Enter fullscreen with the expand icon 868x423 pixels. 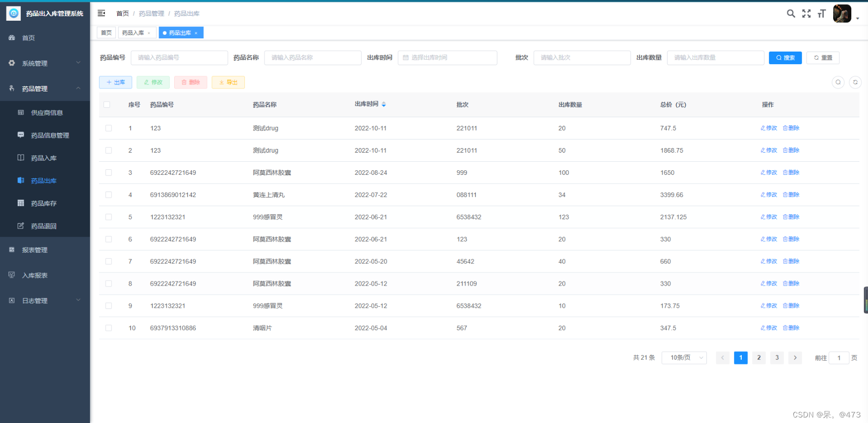pyautogui.click(x=806, y=14)
